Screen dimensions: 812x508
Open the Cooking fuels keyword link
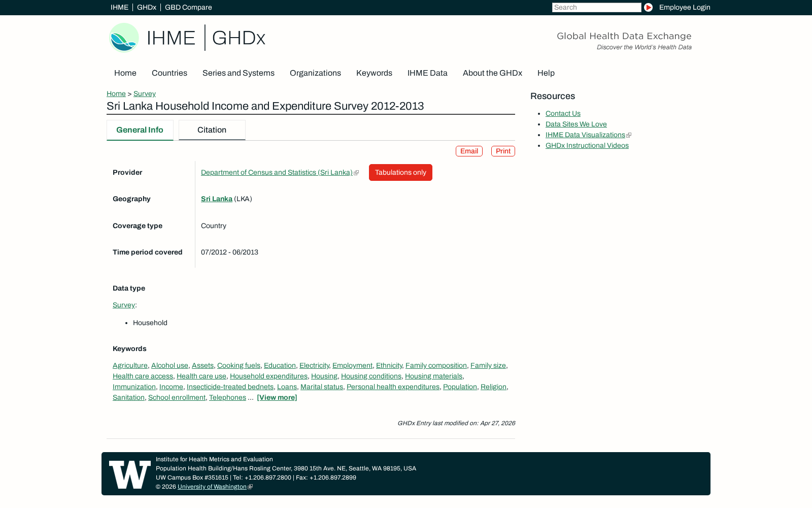pyautogui.click(x=239, y=366)
